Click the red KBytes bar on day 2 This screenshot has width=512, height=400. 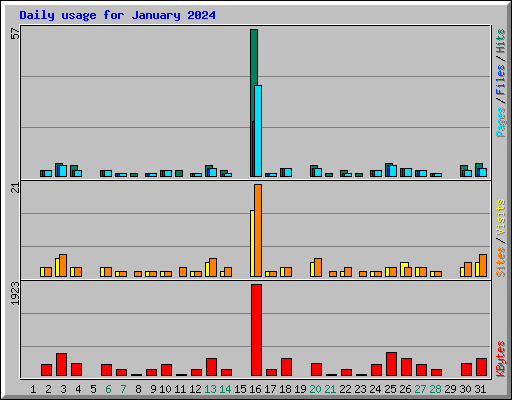[46, 370]
